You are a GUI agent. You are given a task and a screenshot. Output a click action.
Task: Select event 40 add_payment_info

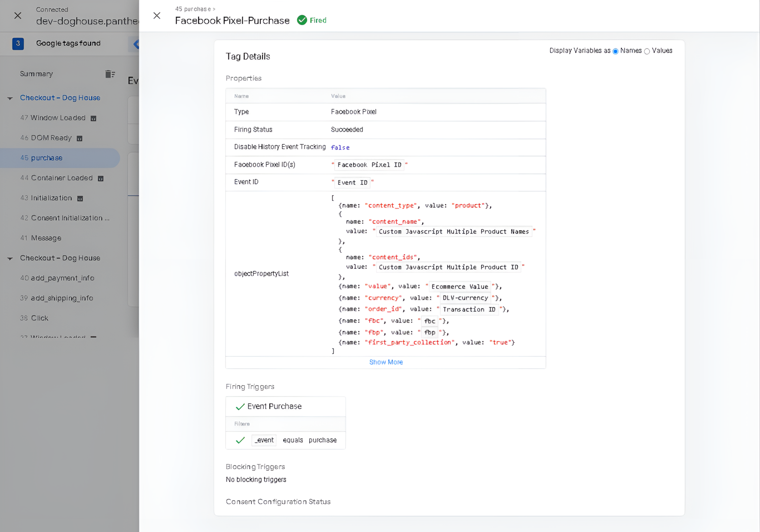click(57, 278)
